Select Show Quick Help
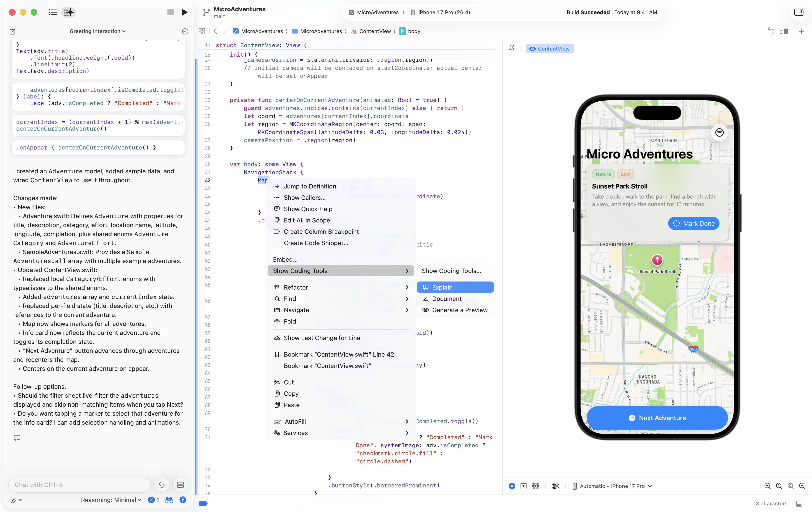This screenshot has width=812, height=512. (341, 209)
